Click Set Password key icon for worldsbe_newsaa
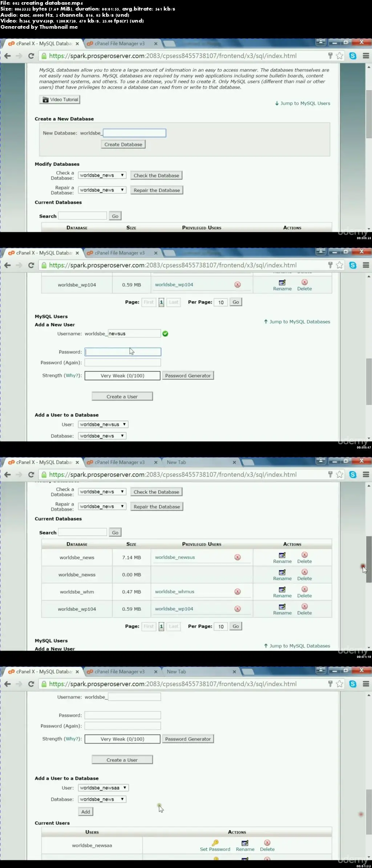 pos(215,843)
